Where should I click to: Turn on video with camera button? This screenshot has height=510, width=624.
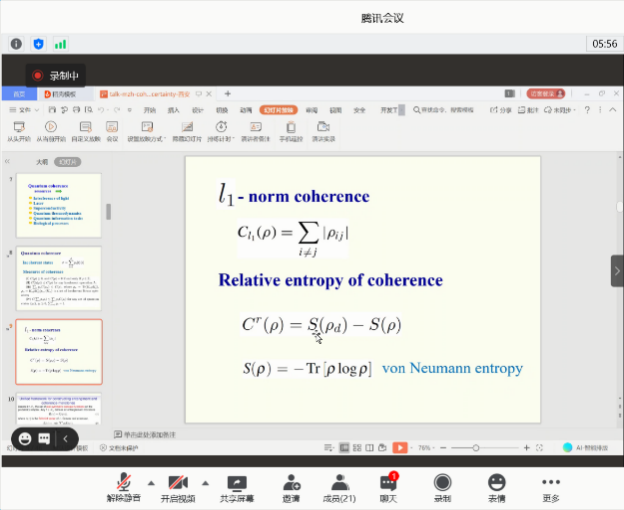click(x=179, y=486)
